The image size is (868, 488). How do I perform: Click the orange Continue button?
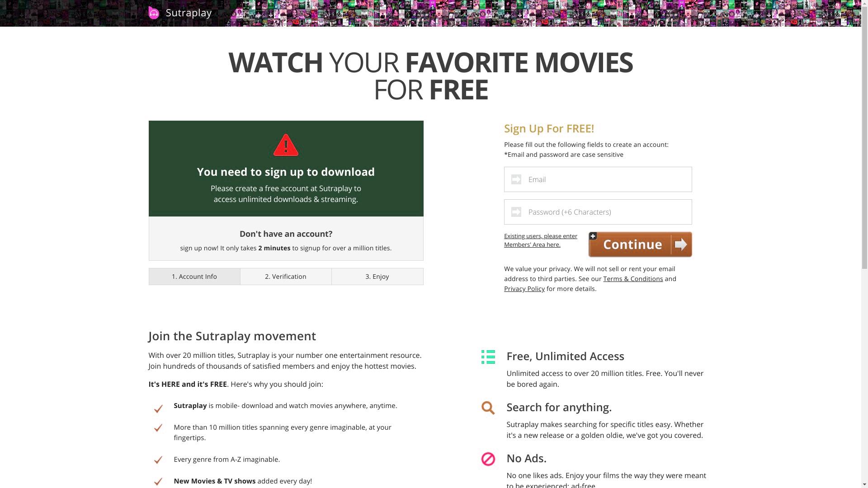pyautogui.click(x=640, y=244)
